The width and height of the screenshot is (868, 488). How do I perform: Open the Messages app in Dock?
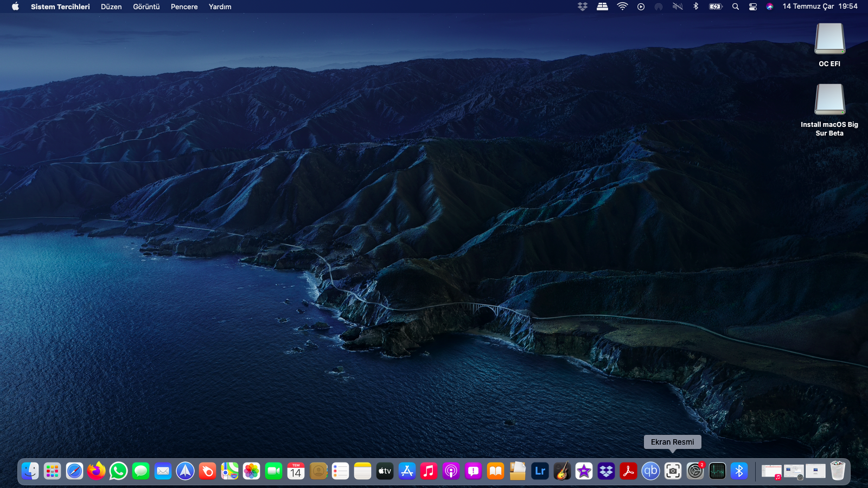coord(141,471)
